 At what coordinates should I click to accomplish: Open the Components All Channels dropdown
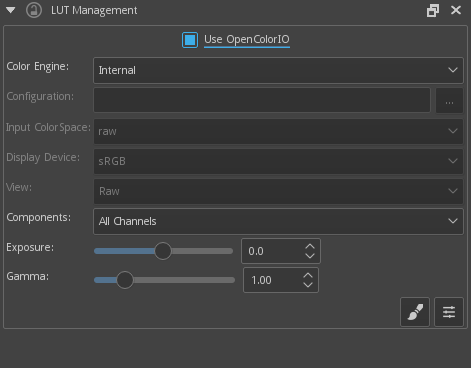pyautogui.click(x=278, y=221)
